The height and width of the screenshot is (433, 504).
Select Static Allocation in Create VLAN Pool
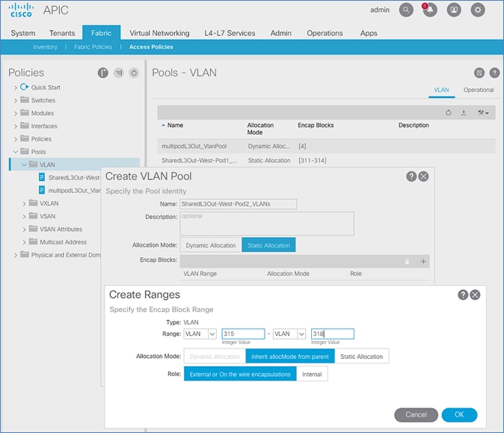pyautogui.click(x=268, y=245)
